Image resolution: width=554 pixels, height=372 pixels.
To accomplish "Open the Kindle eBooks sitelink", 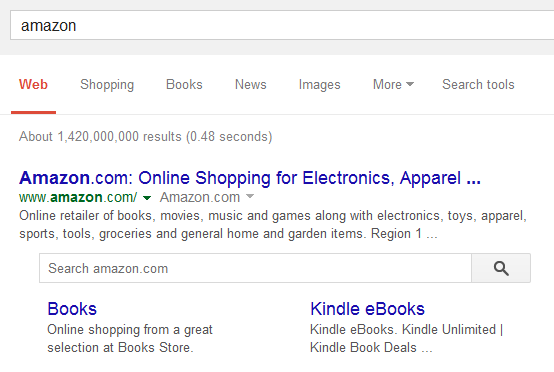I will (367, 309).
